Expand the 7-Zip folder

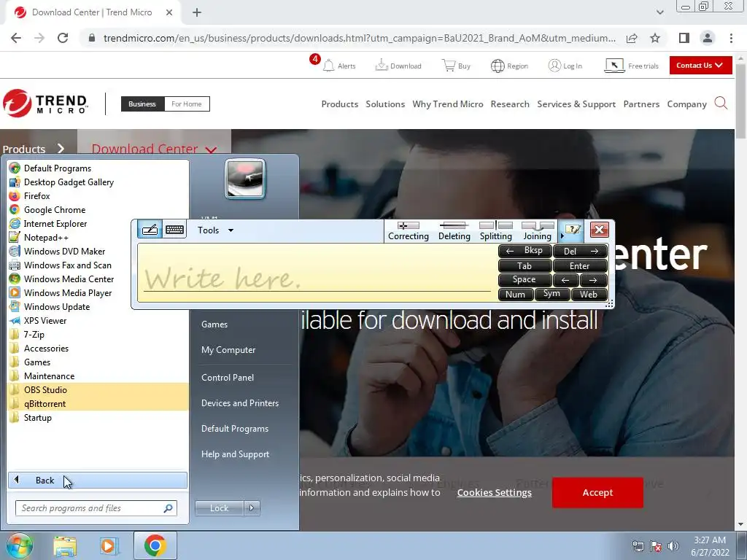tap(98, 334)
